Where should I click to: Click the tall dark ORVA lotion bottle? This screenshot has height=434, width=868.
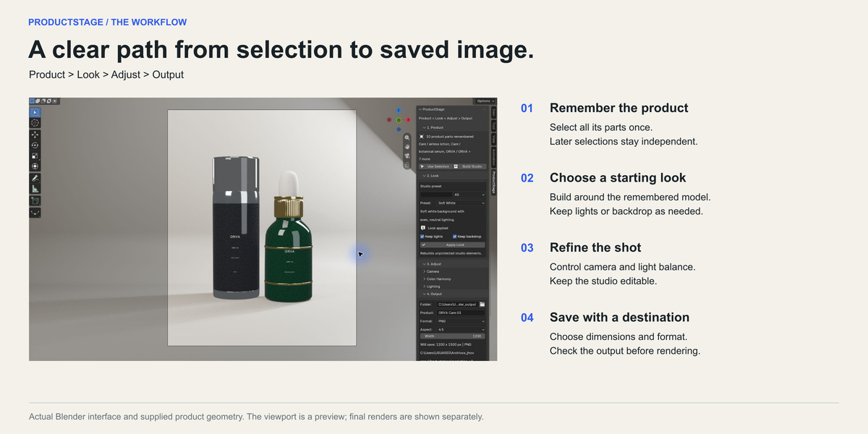coord(236,228)
